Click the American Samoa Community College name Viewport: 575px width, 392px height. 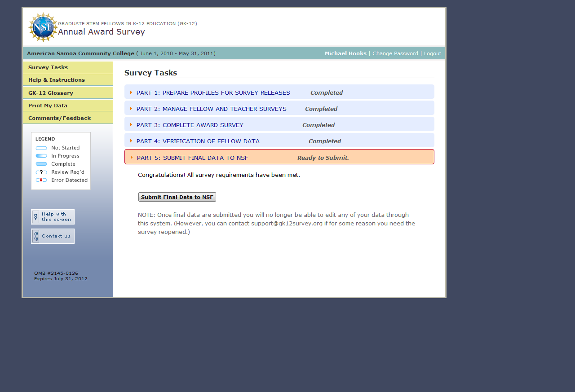pos(81,53)
